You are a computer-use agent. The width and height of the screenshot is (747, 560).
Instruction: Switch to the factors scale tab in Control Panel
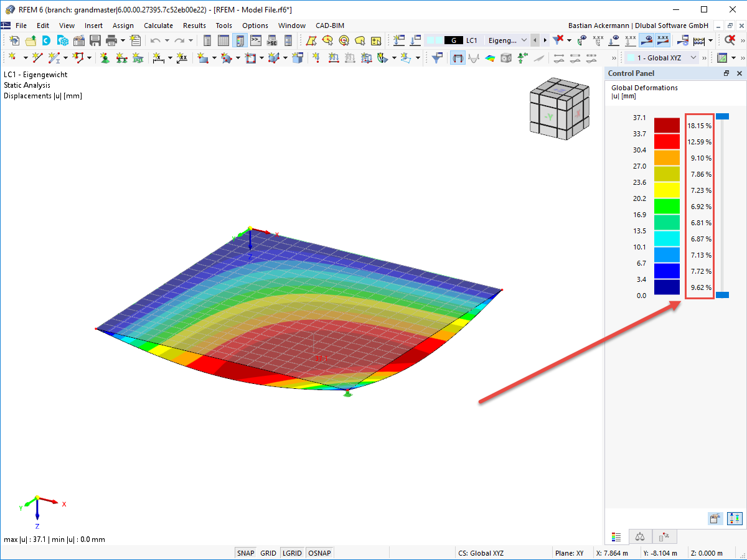[640, 536]
